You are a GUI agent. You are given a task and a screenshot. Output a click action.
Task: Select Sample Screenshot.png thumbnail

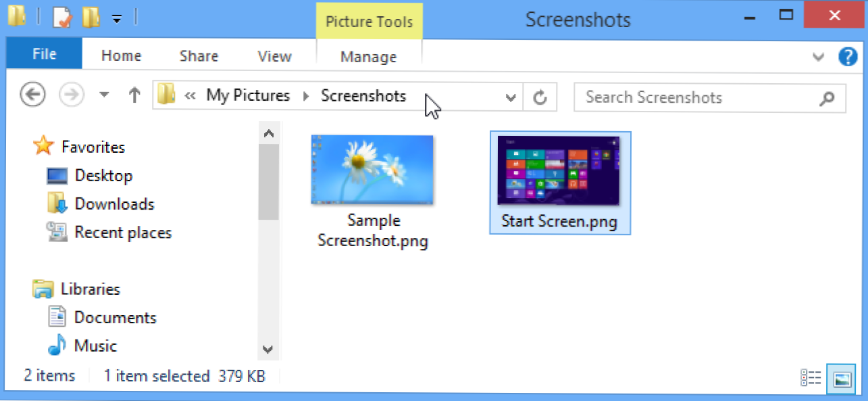(x=372, y=169)
